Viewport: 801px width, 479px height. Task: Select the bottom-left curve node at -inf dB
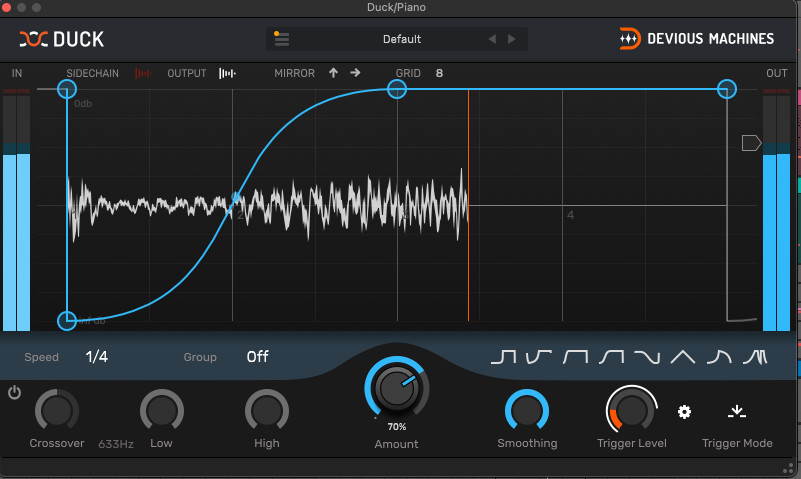pos(67,321)
